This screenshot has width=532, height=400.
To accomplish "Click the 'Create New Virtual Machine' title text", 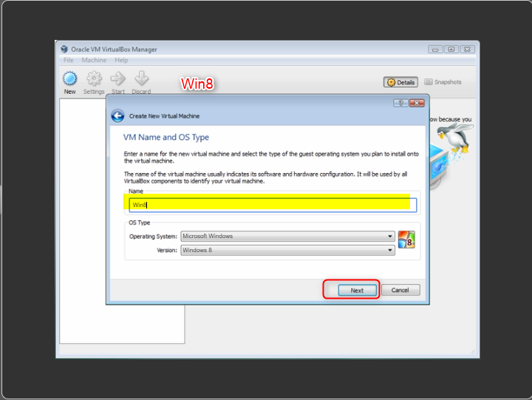I will point(164,116).
